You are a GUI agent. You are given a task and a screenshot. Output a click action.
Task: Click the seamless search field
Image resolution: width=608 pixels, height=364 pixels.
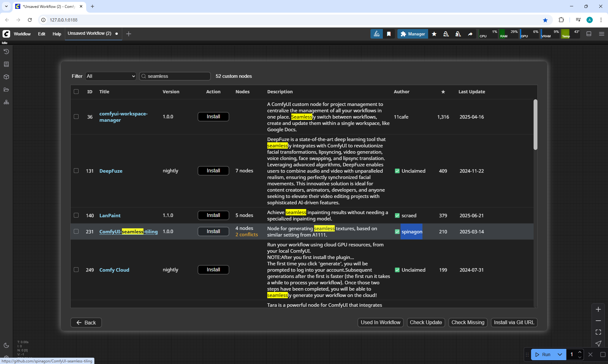(177, 76)
